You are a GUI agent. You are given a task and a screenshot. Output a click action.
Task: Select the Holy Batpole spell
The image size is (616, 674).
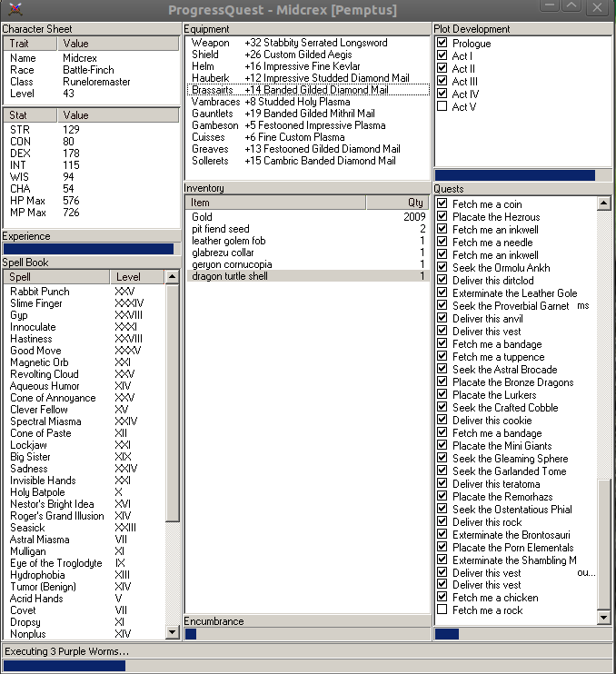pyautogui.click(x=84, y=492)
